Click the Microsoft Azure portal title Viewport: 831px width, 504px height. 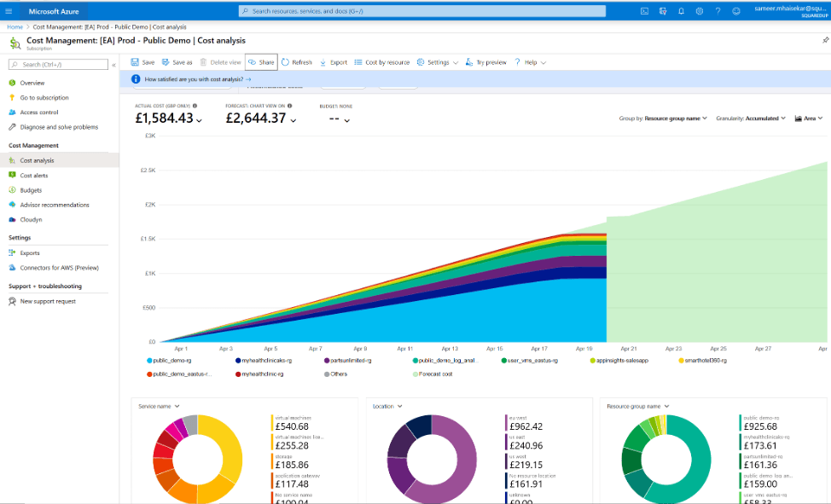(54, 11)
